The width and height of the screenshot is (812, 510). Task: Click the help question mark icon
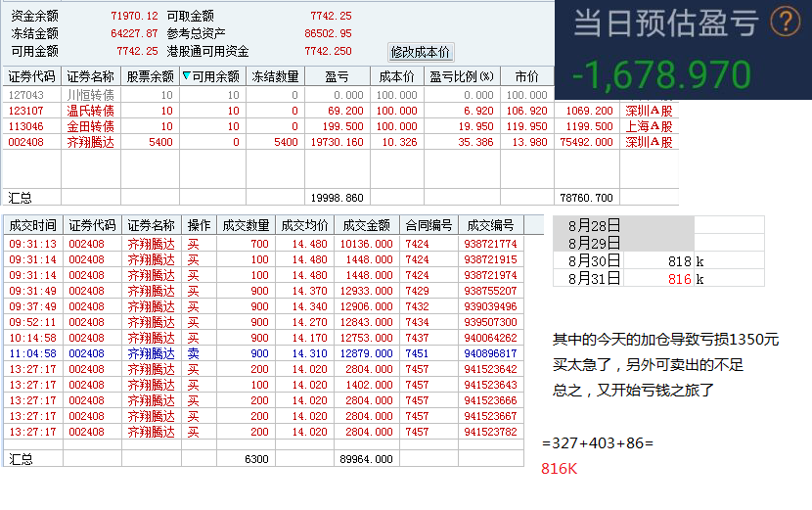pyautogui.click(x=785, y=23)
